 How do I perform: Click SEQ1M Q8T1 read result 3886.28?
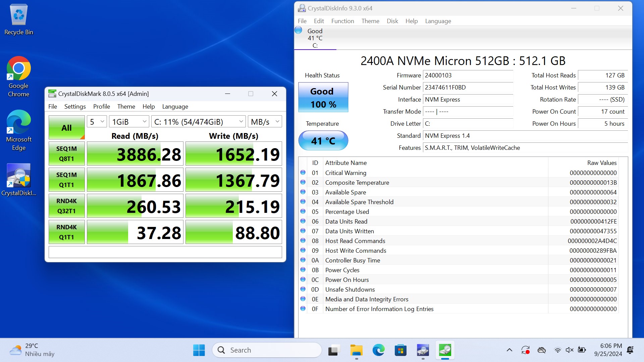click(135, 154)
